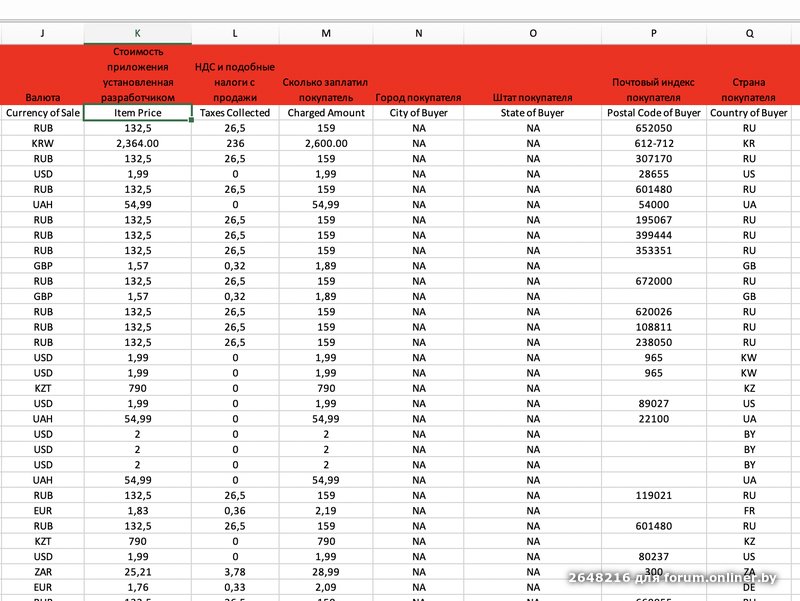Select column Q header
Screen dimensions: 800x601
click(x=749, y=34)
